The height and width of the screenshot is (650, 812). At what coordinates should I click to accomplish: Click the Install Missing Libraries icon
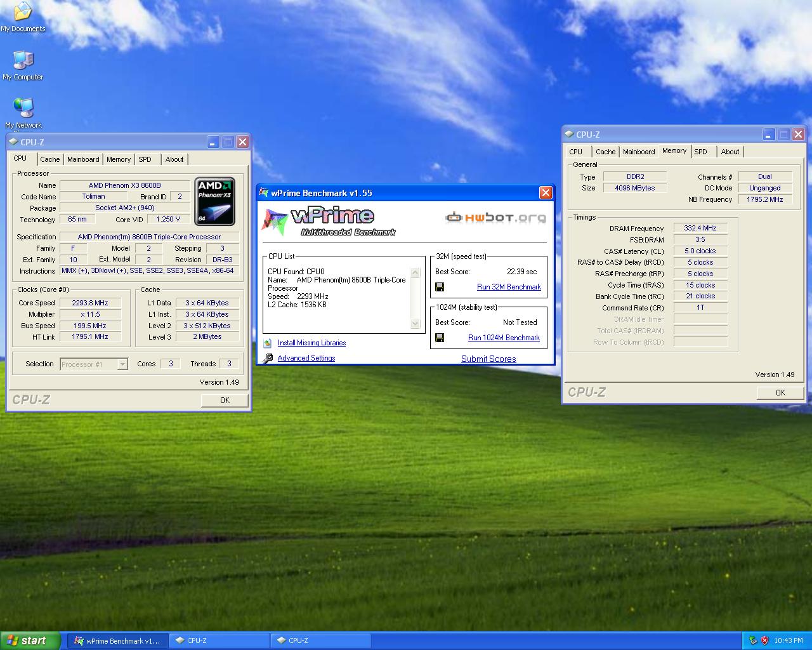(x=268, y=343)
